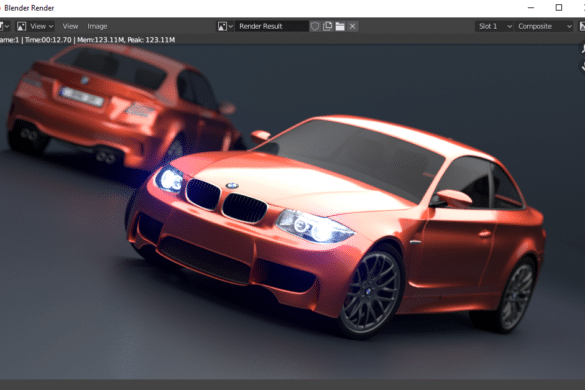Click the image editor mode icon
Screen dimensions: 585x390
click(x=21, y=26)
